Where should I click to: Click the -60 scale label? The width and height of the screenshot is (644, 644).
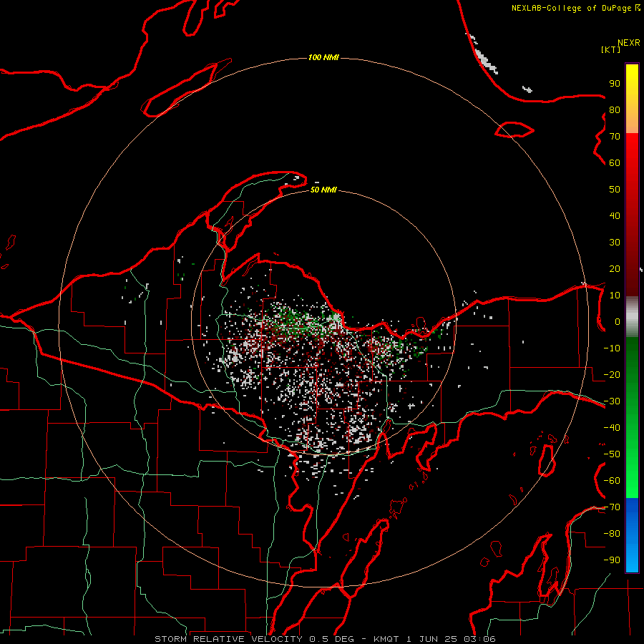612,481
